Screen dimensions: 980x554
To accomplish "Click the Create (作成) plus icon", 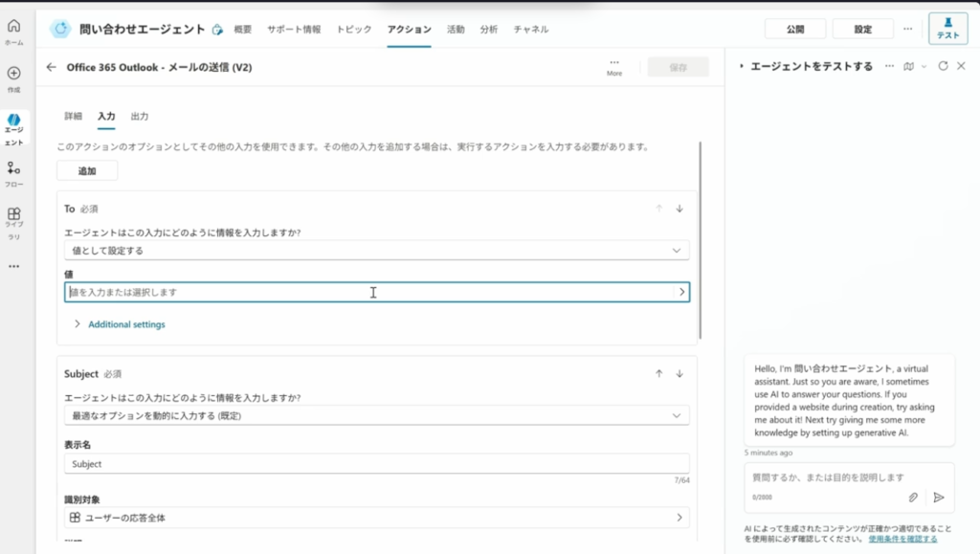I will click(x=13, y=74).
